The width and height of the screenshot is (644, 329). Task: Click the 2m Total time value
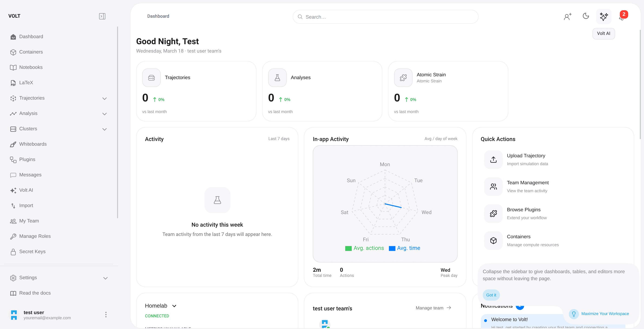(317, 270)
